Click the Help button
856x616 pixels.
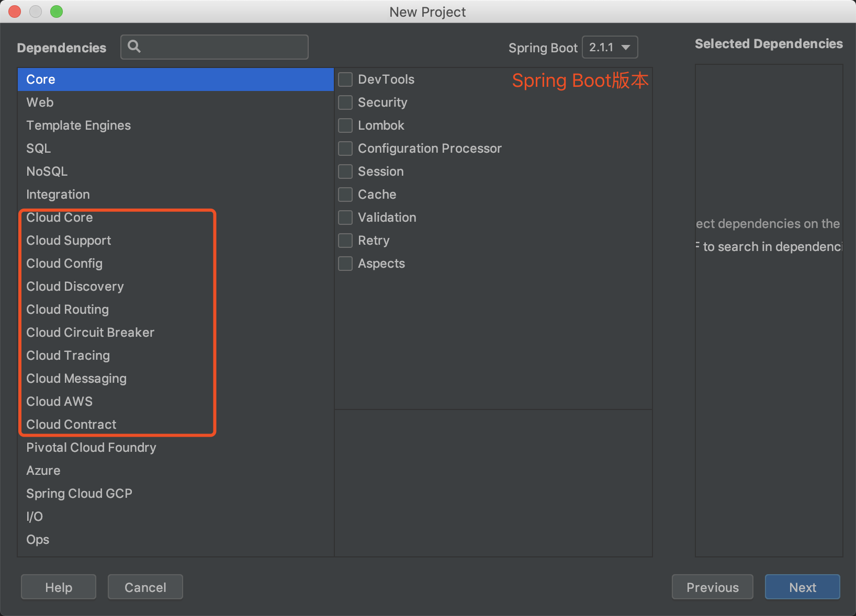click(x=59, y=587)
